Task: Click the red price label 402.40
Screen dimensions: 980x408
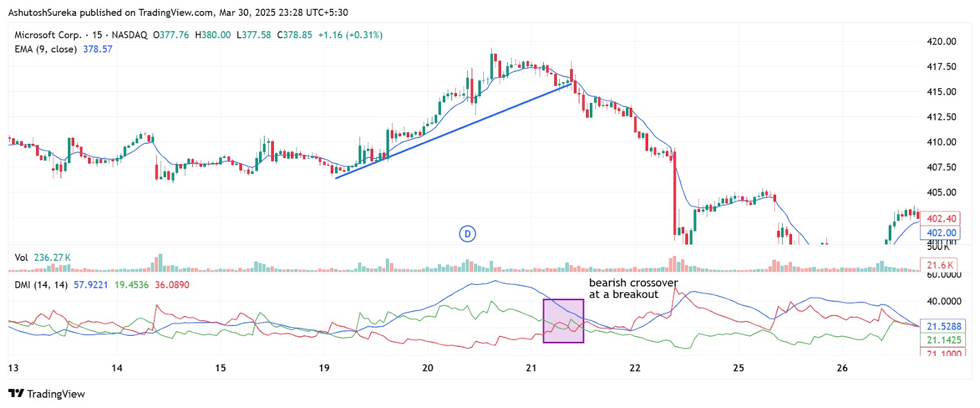Action: [x=941, y=219]
